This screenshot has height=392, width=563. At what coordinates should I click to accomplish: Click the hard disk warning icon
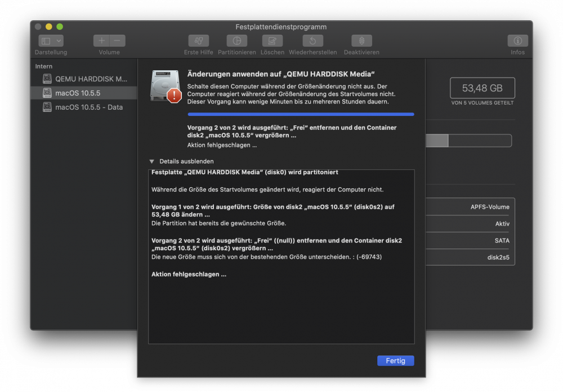(x=166, y=87)
